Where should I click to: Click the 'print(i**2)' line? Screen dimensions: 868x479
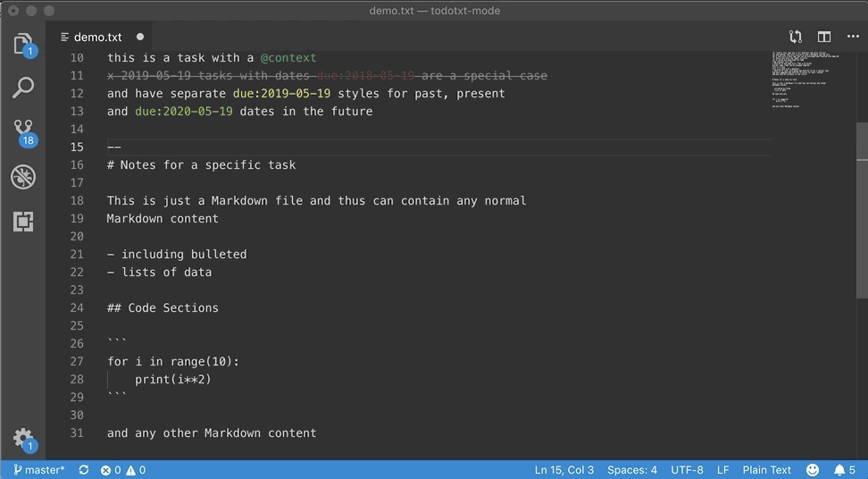coord(173,379)
